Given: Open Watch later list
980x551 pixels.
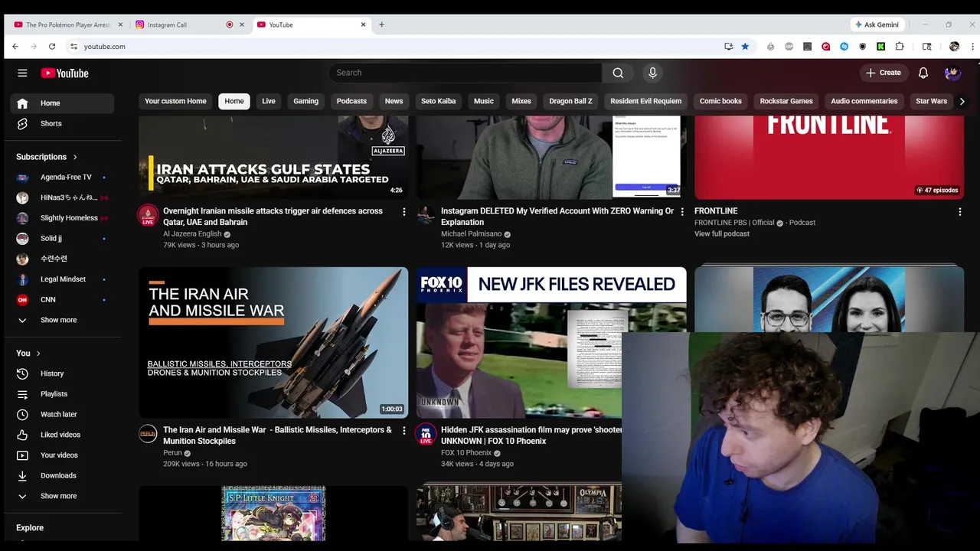Looking at the screenshot, I should pos(60,414).
